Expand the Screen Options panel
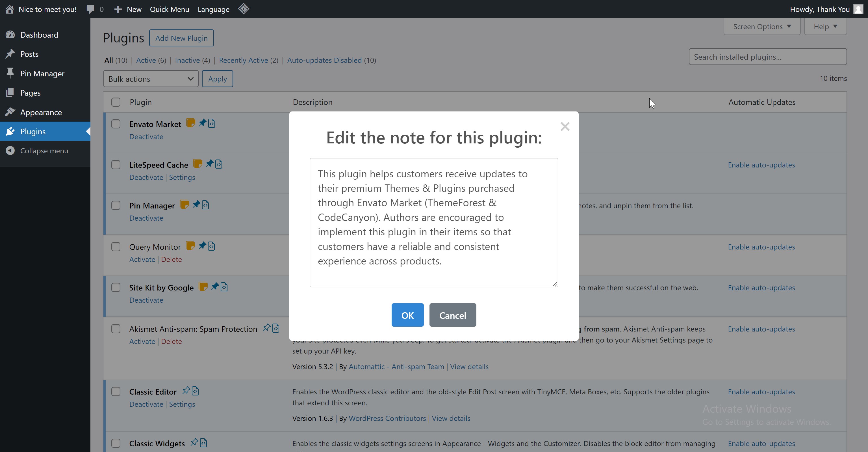 click(761, 27)
